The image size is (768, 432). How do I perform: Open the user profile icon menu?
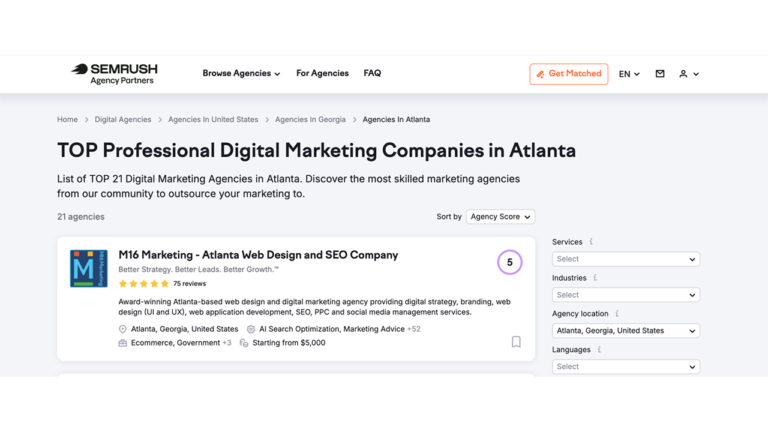689,74
